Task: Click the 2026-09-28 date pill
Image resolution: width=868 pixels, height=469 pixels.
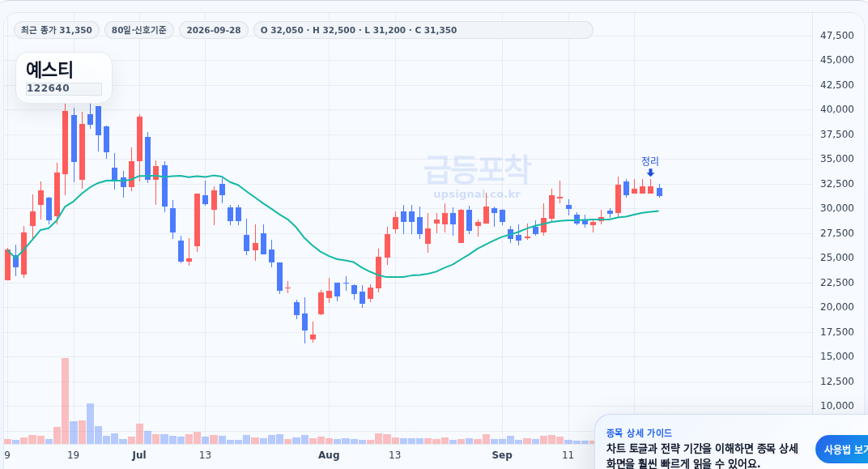Action: pos(214,30)
